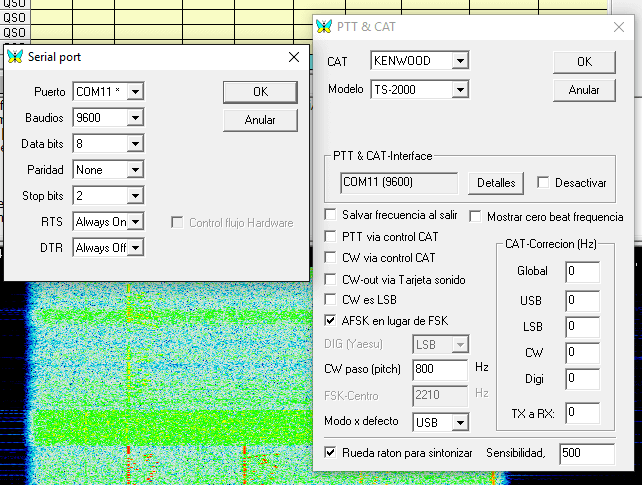Open the DTR Always Off dropdown
The height and width of the screenshot is (485, 642).
[135, 248]
